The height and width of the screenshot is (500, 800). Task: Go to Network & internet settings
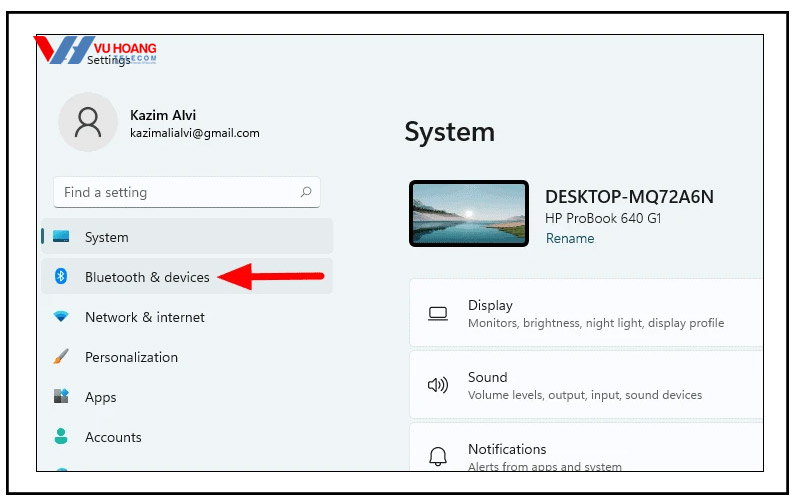(x=145, y=317)
